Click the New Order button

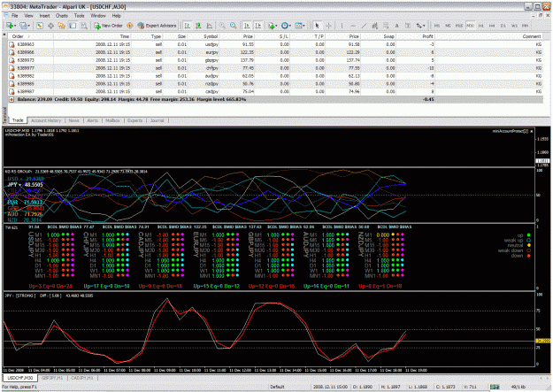pyautogui.click(x=108, y=26)
